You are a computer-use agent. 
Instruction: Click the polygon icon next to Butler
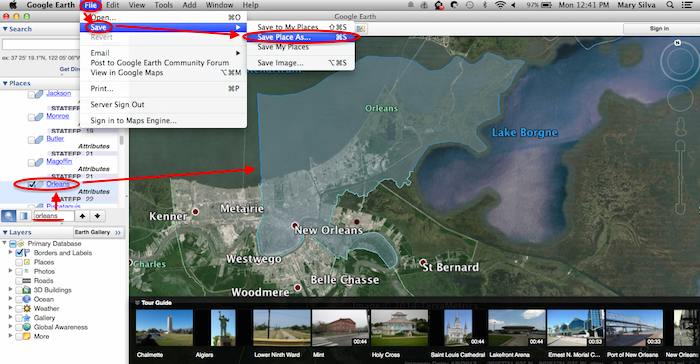(x=39, y=140)
